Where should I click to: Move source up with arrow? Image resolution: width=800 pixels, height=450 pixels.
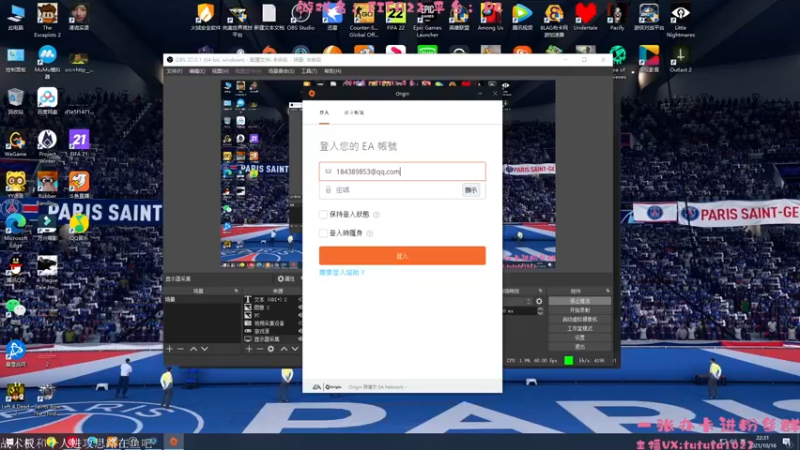point(284,349)
